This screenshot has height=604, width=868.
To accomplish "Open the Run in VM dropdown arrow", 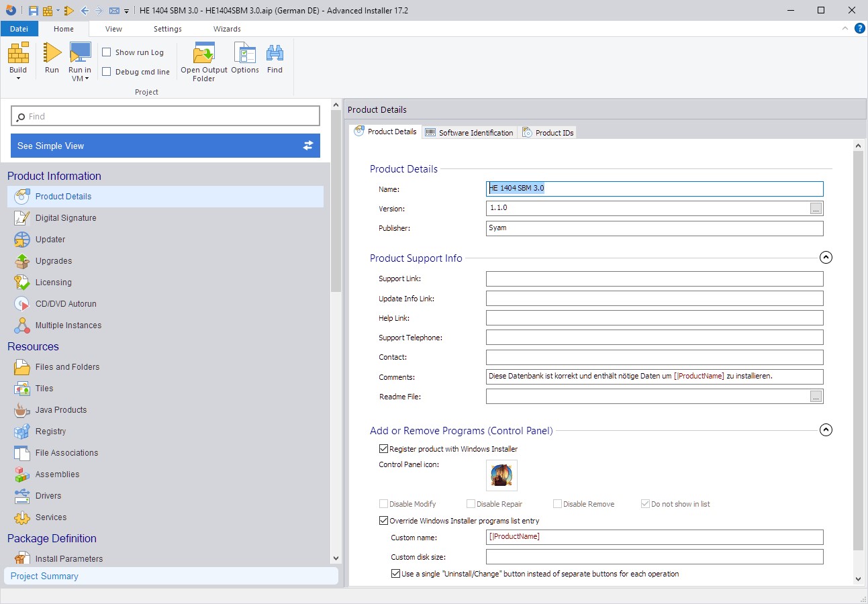I will [x=87, y=79].
